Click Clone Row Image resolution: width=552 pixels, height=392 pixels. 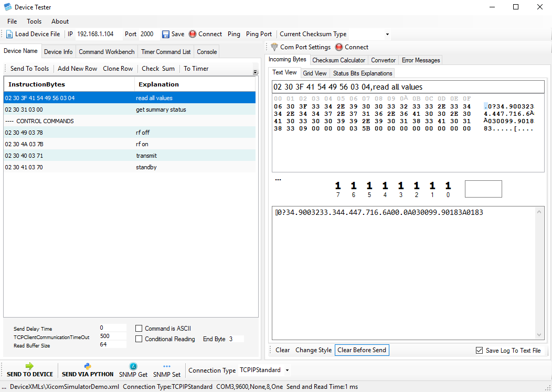coord(118,69)
